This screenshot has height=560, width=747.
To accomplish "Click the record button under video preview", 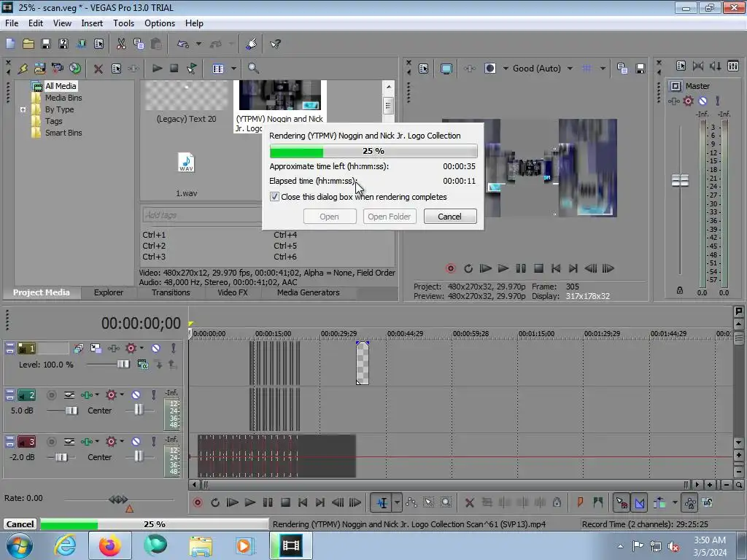I will 450,268.
